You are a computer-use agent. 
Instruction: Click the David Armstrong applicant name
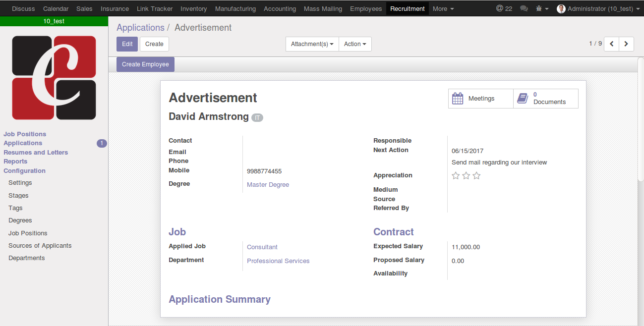(x=209, y=116)
